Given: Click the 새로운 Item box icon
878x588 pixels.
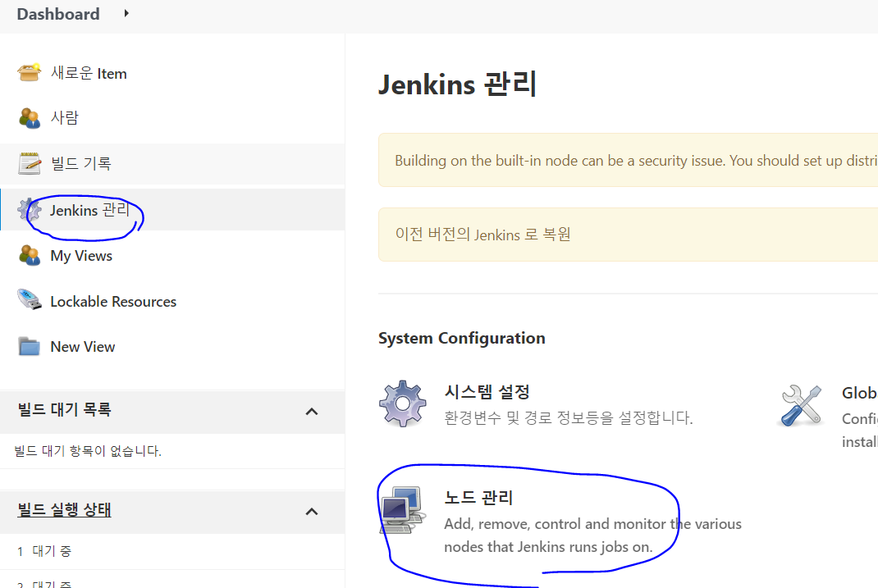Looking at the screenshot, I should (x=29, y=73).
